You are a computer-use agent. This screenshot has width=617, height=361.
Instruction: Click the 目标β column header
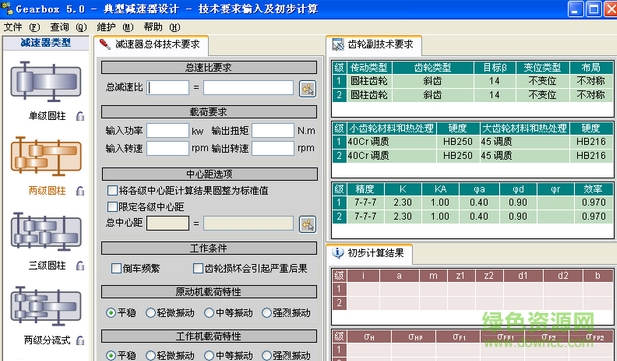(x=495, y=68)
